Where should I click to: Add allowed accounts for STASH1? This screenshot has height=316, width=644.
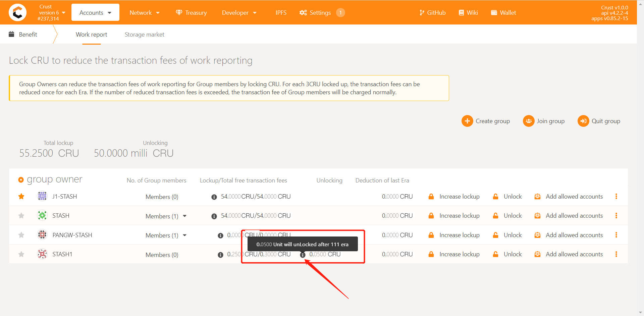(x=569, y=254)
